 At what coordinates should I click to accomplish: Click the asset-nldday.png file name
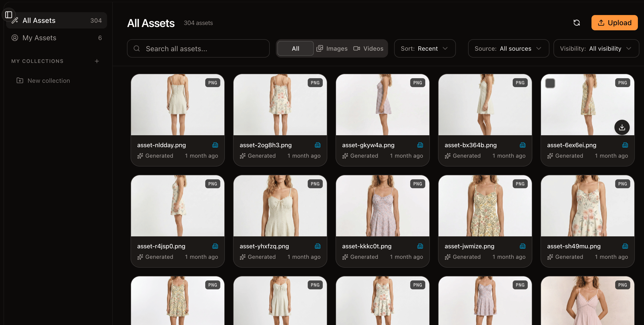point(162,145)
